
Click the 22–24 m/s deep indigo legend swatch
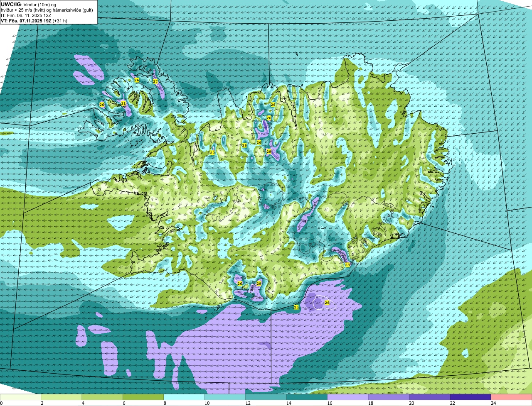[x=471, y=397]
